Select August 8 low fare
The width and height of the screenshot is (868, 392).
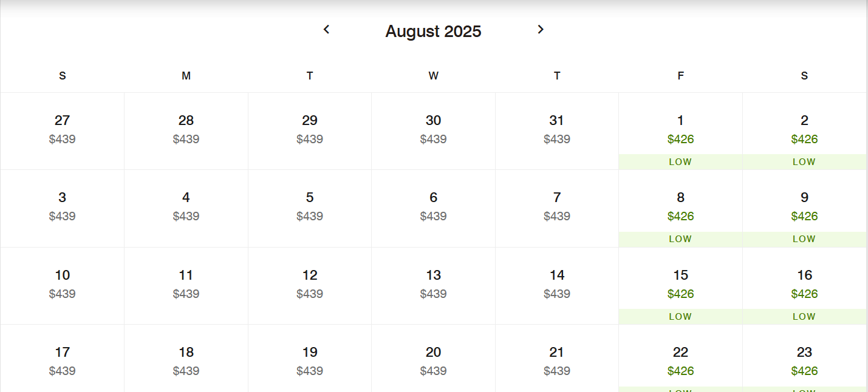point(680,208)
